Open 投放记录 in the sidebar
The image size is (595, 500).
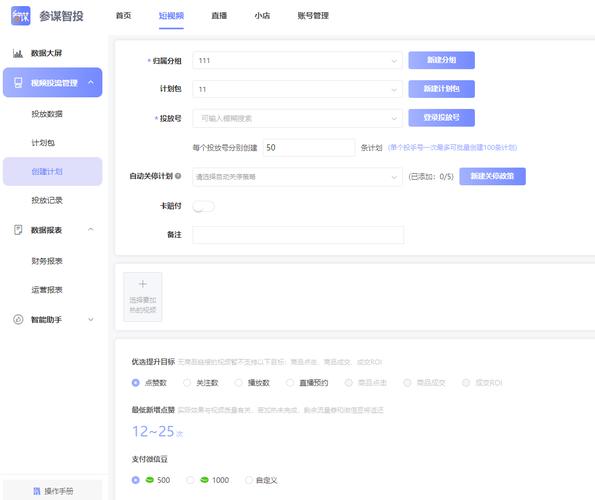pos(47,200)
